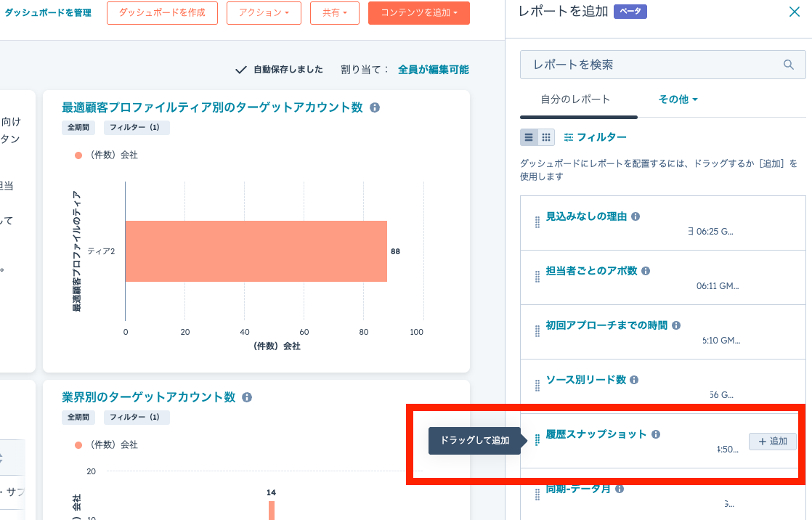Expand the コンテンツを追加 dropdown button
This screenshot has width=812, height=520.
[x=418, y=13]
